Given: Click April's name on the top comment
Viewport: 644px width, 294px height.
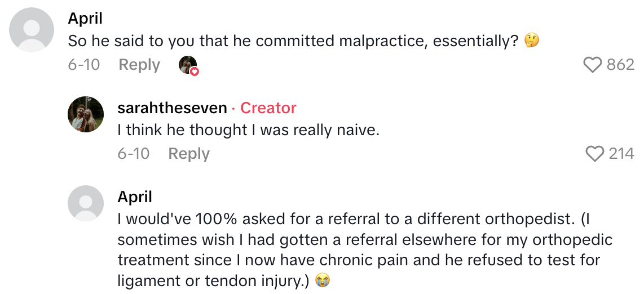Looking at the screenshot, I should (x=85, y=18).
